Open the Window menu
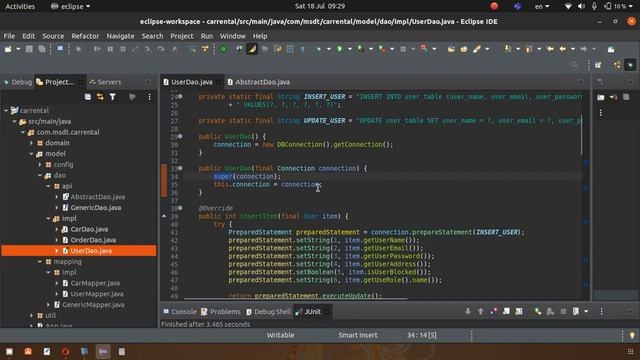The width and height of the screenshot is (640, 360). click(233, 36)
